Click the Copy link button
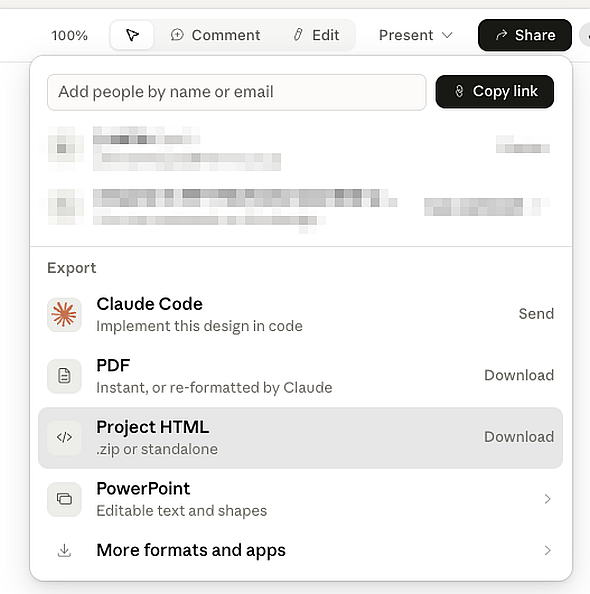590x594 pixels. [x=495, y=92]
